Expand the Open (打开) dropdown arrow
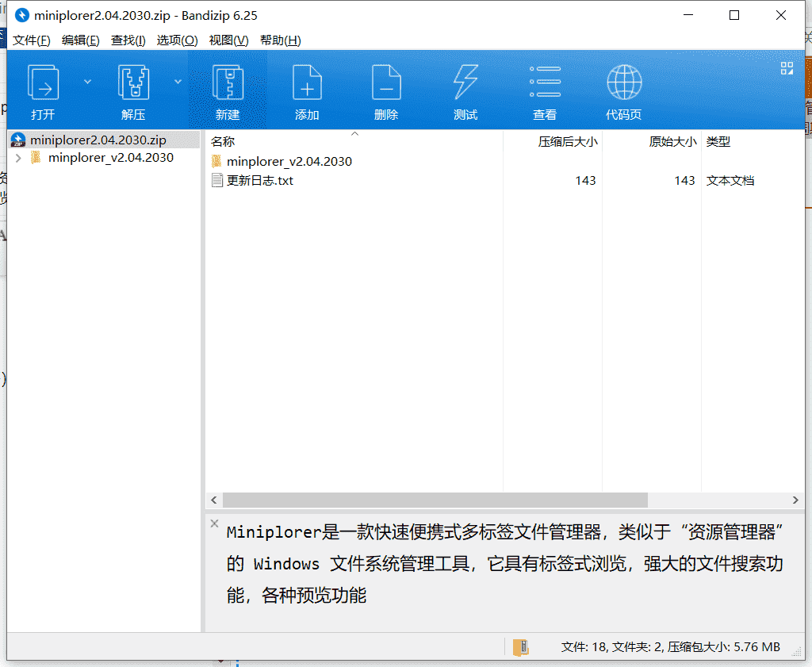Image resolution: width=812 pixels, height=667 pixels. point(87,82)
